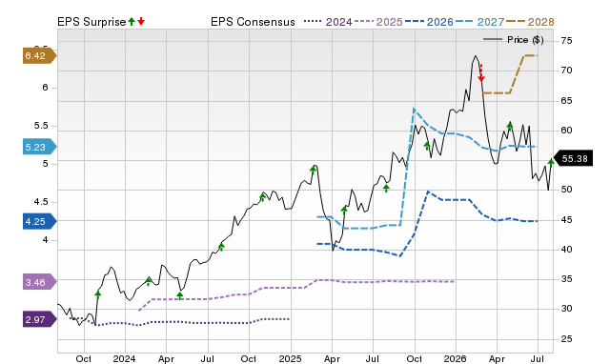This screenshot has height=364, width=610.
Task: Click the 30 price axis label
Action: 566,309
